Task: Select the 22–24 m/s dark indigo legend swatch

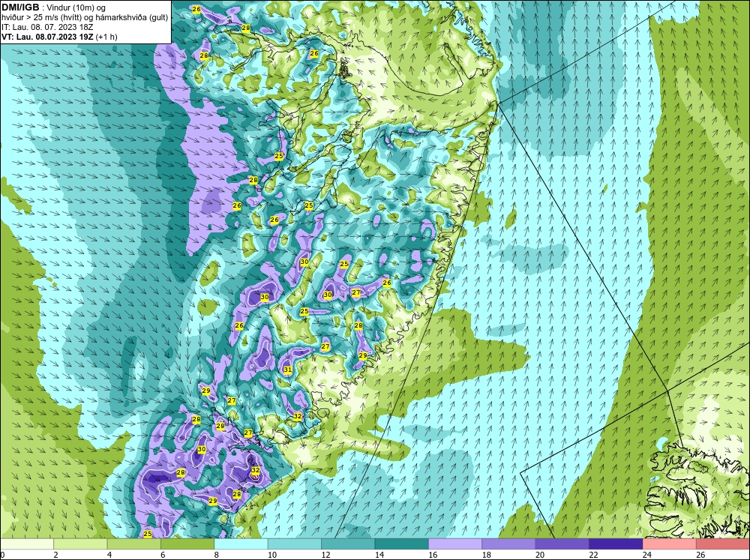Action: pos(616,544)
